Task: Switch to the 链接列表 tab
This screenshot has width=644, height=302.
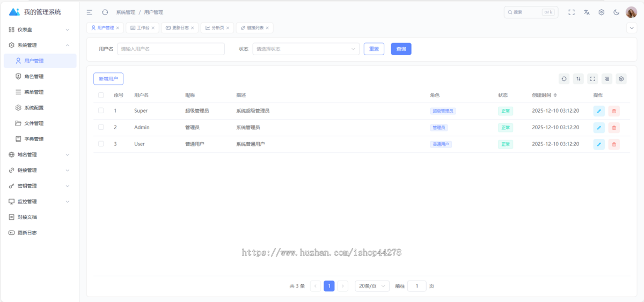Action: (x=254, y=28)
